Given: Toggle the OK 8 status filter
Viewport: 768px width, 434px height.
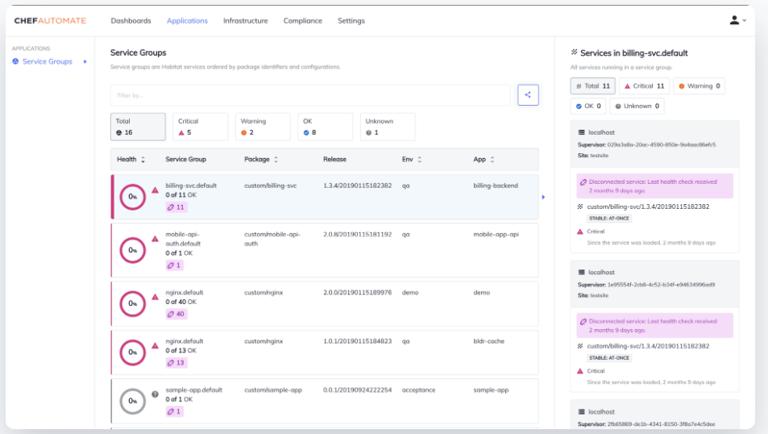Looking at the screenshot, I should click(325, 126).
